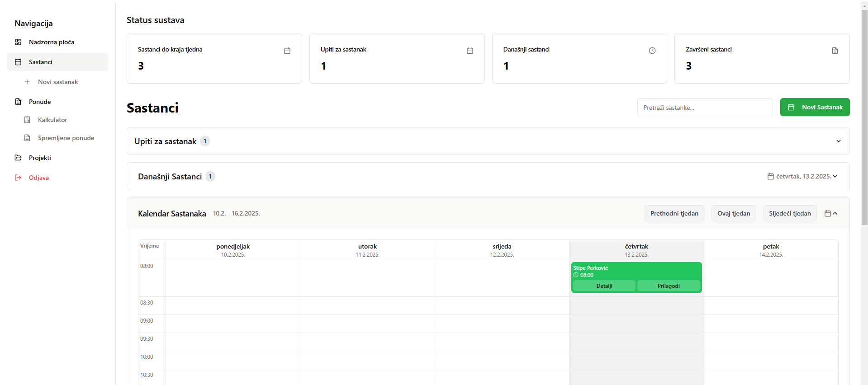Expand the Upiti za sastanak chevron
The image size is (868, 385).
(x=839, y=141)
